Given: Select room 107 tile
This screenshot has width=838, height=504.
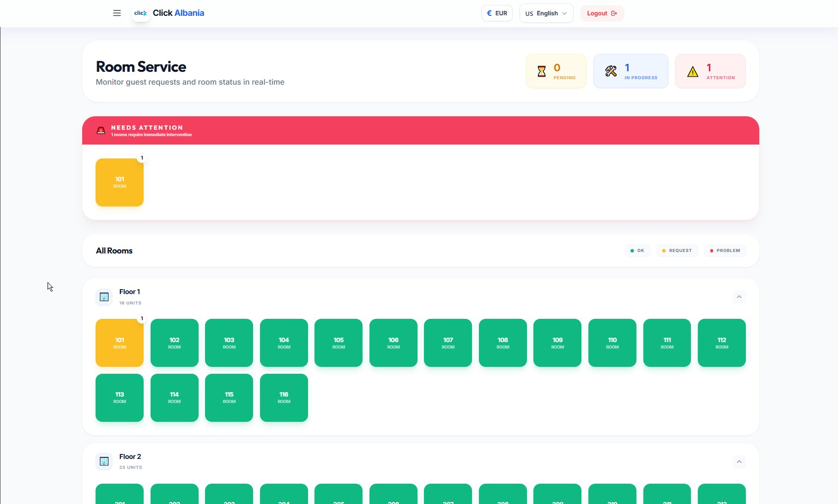Looking at the screenshot, I should pyautogui.click(x=448, y=343).
